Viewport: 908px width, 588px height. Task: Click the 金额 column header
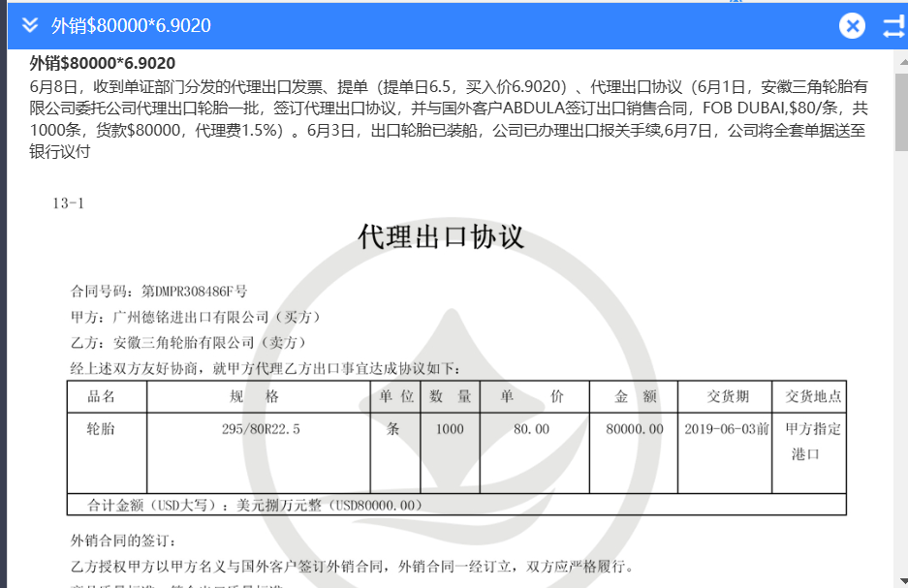point(635,396)
